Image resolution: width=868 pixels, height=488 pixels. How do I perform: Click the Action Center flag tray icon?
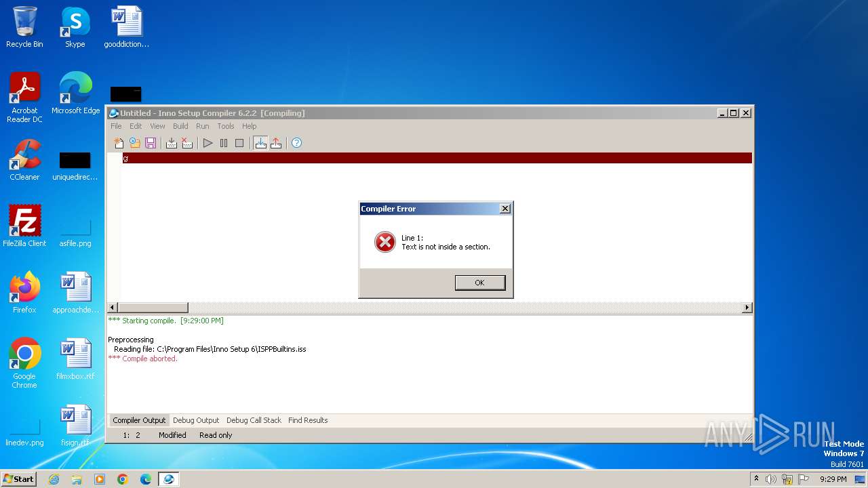coord(804,479)
